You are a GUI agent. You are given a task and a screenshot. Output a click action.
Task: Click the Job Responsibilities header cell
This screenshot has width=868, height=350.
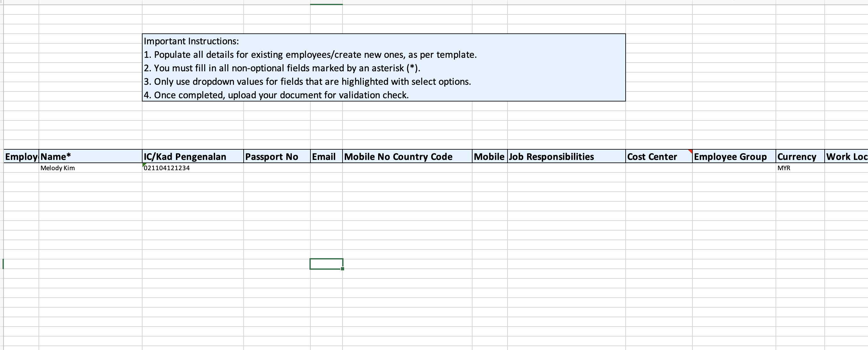pyautogui.click(x=566, y=156)
